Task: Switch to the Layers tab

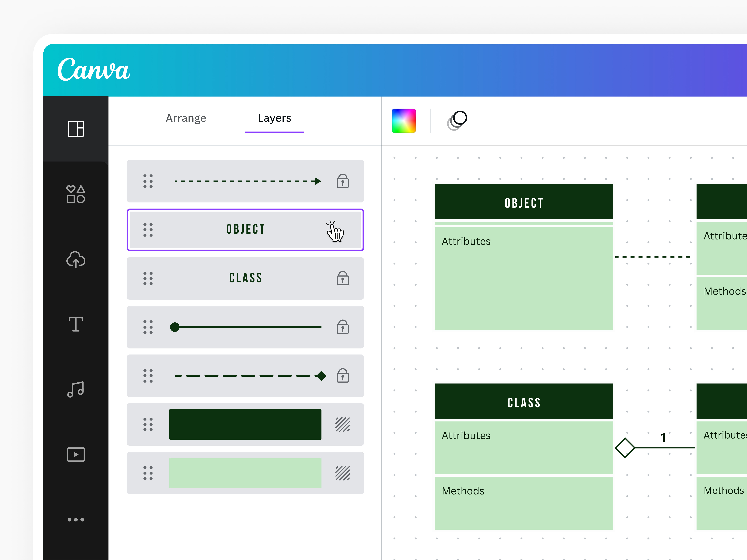Action: [x=274, y=118]
